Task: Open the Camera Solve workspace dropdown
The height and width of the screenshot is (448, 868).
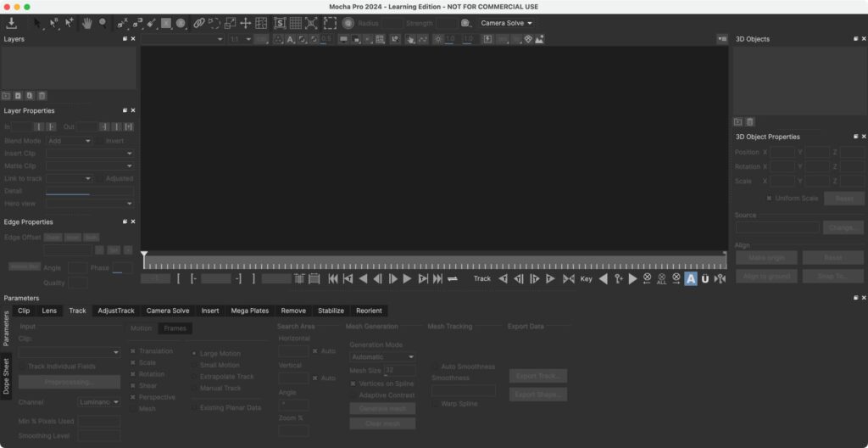Action: click(506, 23)
